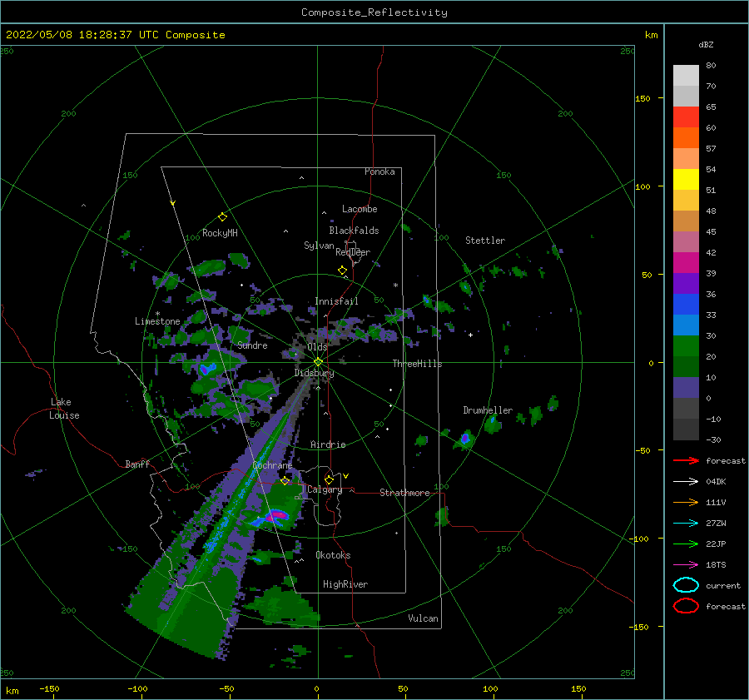The height and width of the screenshot is (700, 749).
Task: Select the 65 dBZ red color swatch
Action: click(x=686, y=117)
